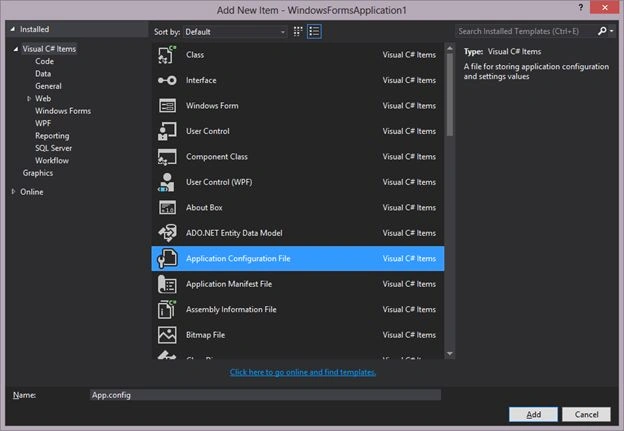
Task: Pick the Windows Form template icon
Action: point(167,106)
